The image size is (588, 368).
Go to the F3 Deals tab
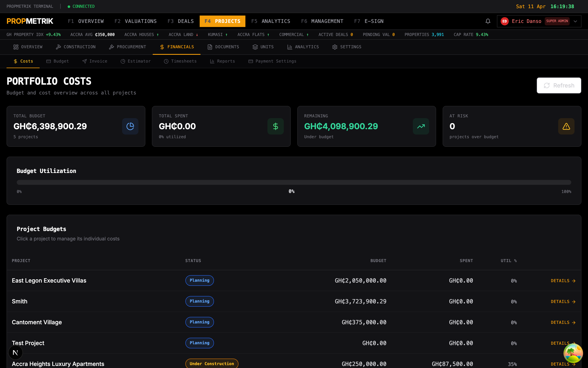tap(180, 21)
